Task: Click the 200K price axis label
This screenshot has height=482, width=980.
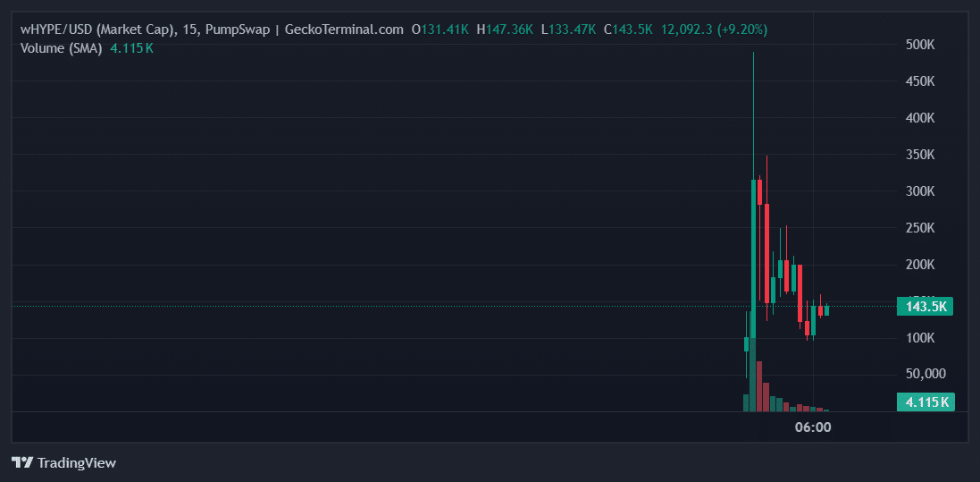Action: (920, 265)
